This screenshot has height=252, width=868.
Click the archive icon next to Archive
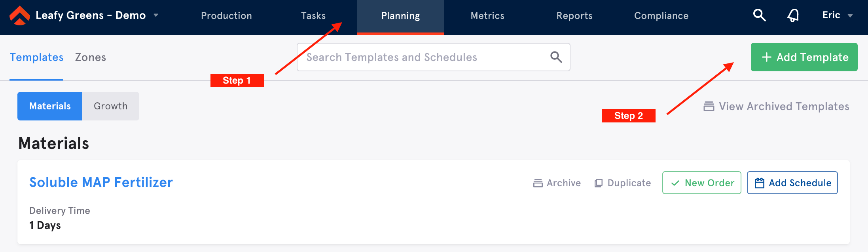(538, 183)
